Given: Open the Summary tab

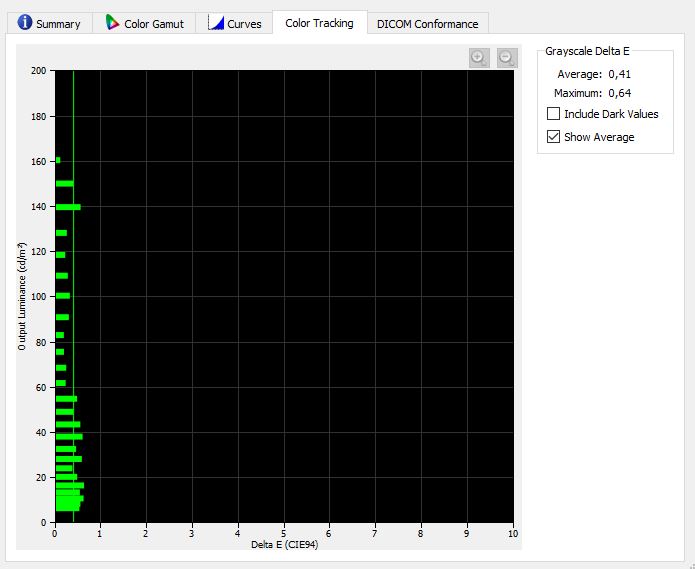Looking at the screenshot, I should click(50, 23).
